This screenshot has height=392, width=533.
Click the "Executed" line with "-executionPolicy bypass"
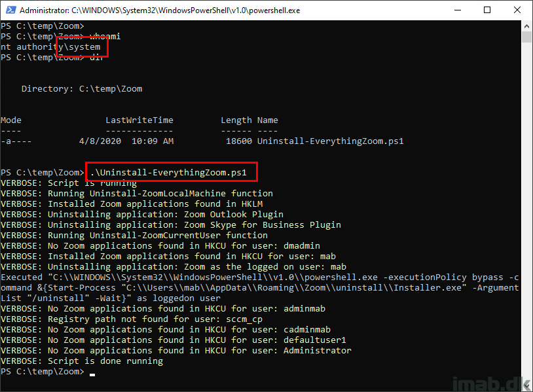point(260,277)
